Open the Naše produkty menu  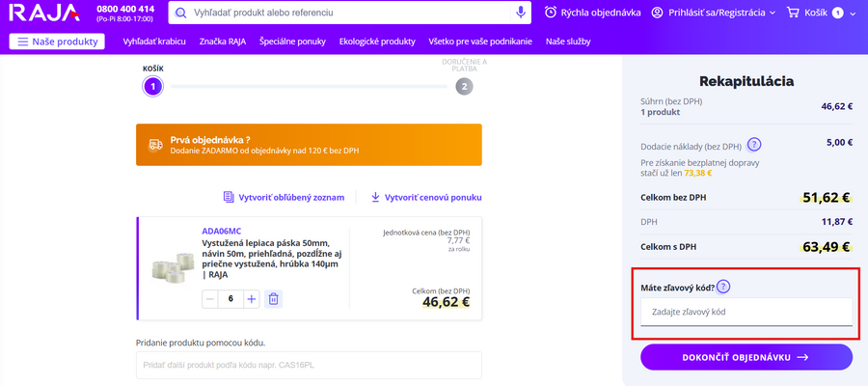[58, 41]
